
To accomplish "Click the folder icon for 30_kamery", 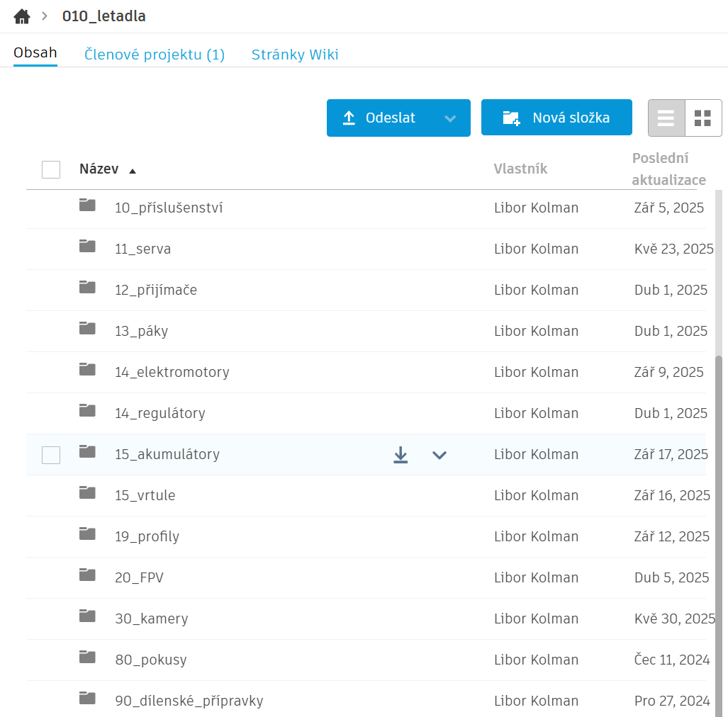I will pyautogui.click(x=87, y=616).
